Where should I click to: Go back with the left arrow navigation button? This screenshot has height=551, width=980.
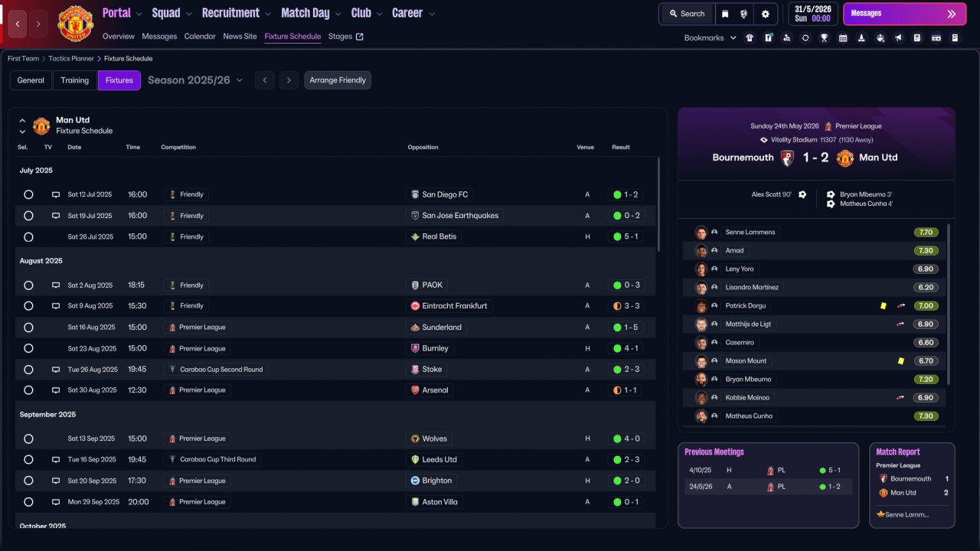[18, 24]
